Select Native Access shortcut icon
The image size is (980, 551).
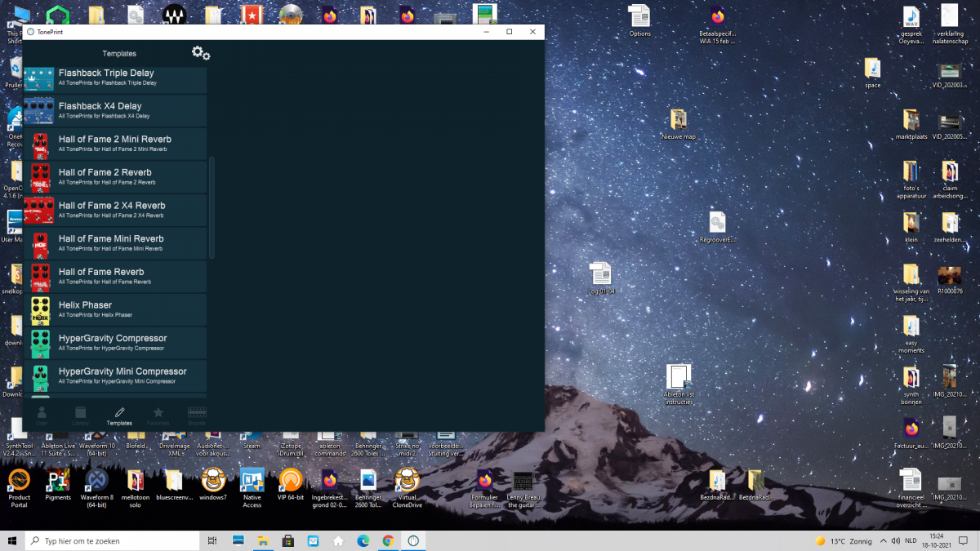click(x=252, y=488)
